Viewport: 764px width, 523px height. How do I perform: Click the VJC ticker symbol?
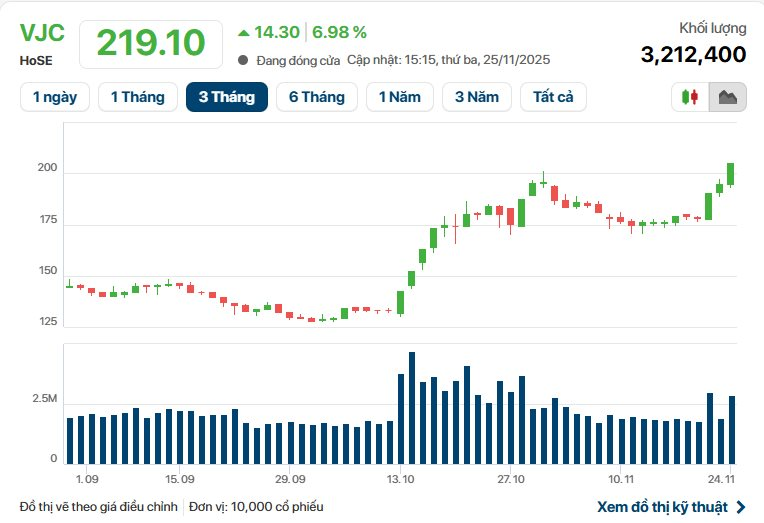pos(42,32)
